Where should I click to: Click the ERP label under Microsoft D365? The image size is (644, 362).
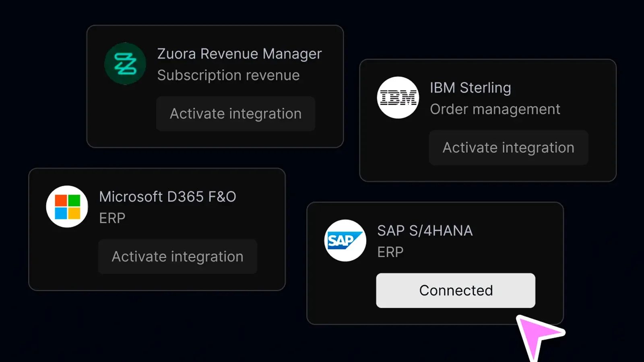(x=112, y=218)
